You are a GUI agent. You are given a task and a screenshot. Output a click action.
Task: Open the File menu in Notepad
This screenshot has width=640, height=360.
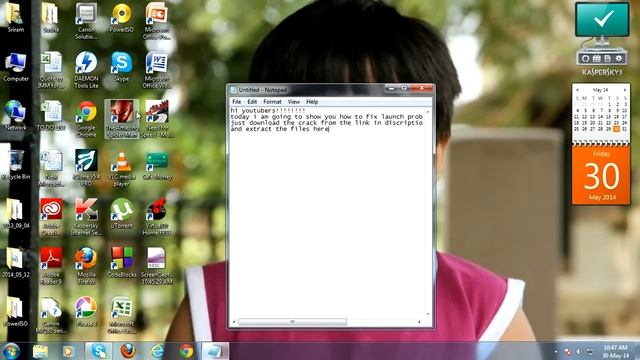coord(236,102)
